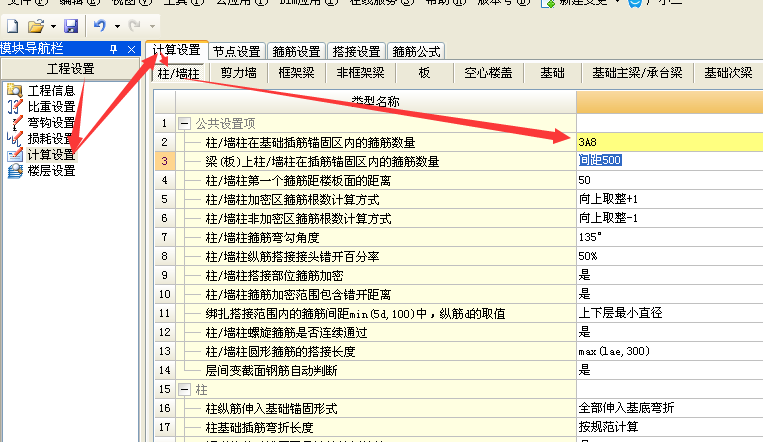Click the 向上取整-1 value
763x442 pixels.
click(x=608, y=218)
